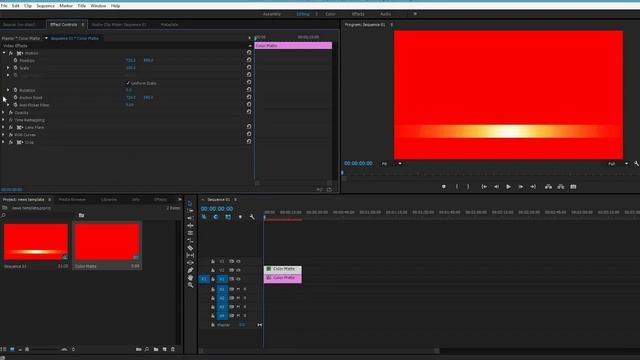Select the Hand tool
The height and width of the screenshot is (360, 640).
(x=190, y=278)
